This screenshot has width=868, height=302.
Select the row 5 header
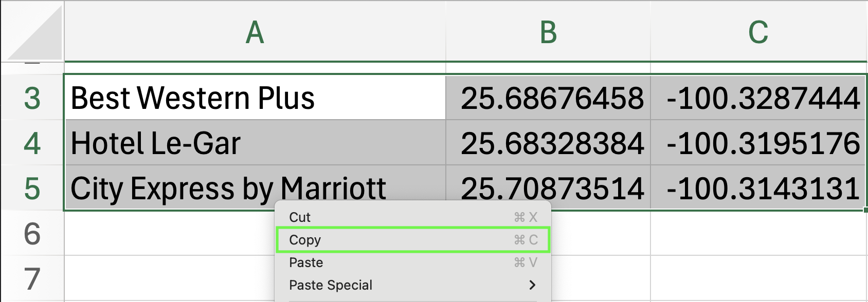pos(32,188)
